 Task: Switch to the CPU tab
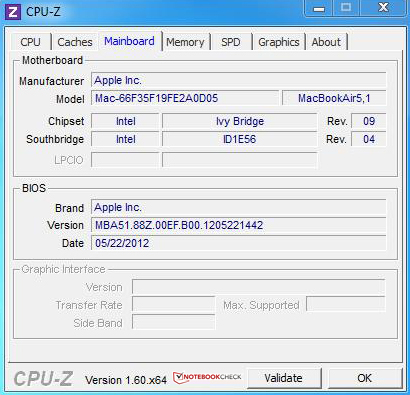click(30, 42)
